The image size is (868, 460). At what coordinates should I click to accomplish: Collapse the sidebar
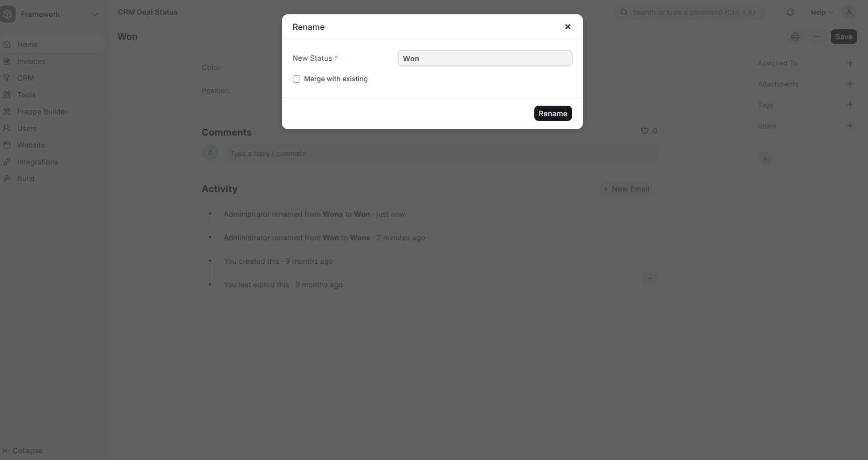pyautogui.click(x=23, y=451)
